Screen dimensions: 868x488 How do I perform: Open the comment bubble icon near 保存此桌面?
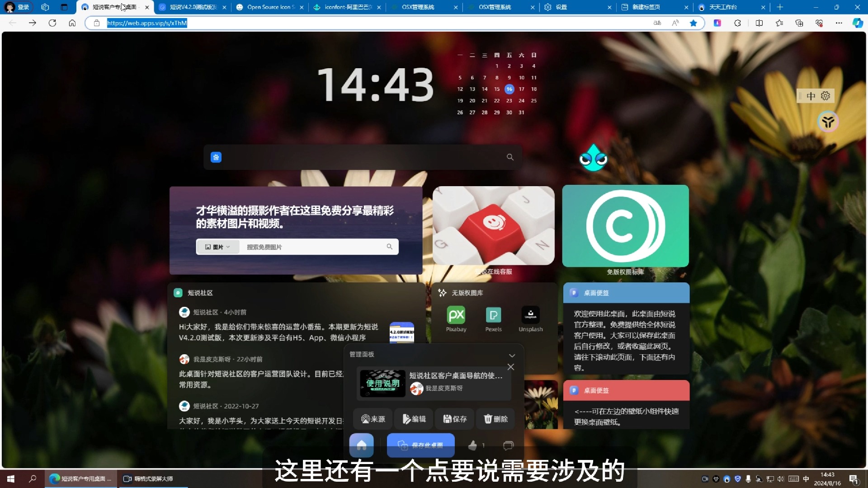(x=508, y=446)
